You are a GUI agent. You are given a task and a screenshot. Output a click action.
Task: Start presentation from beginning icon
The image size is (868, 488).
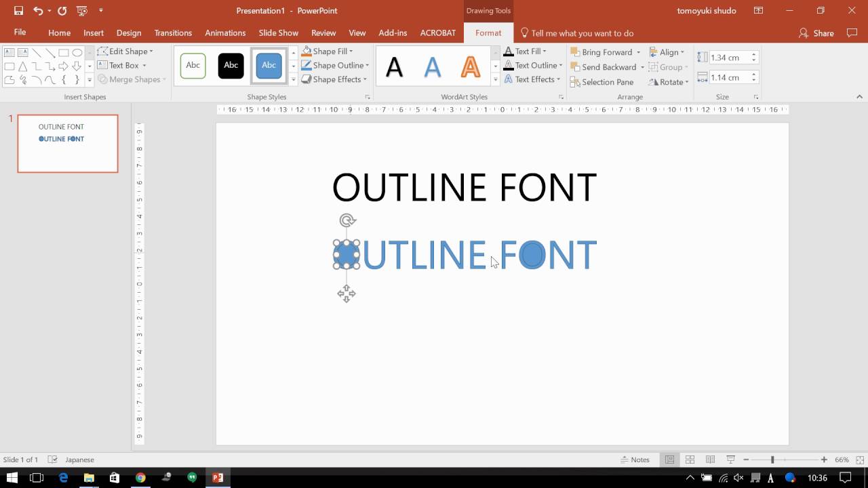coord(82,11)
